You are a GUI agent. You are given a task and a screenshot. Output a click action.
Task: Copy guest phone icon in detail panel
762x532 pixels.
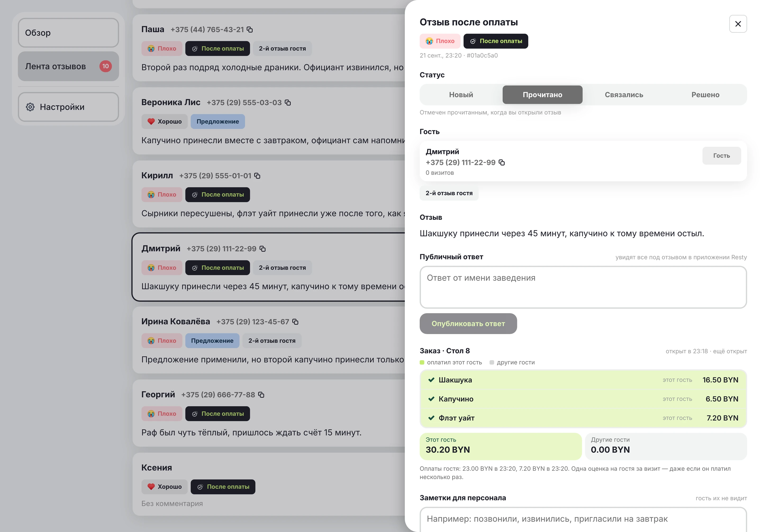point(502,162)
